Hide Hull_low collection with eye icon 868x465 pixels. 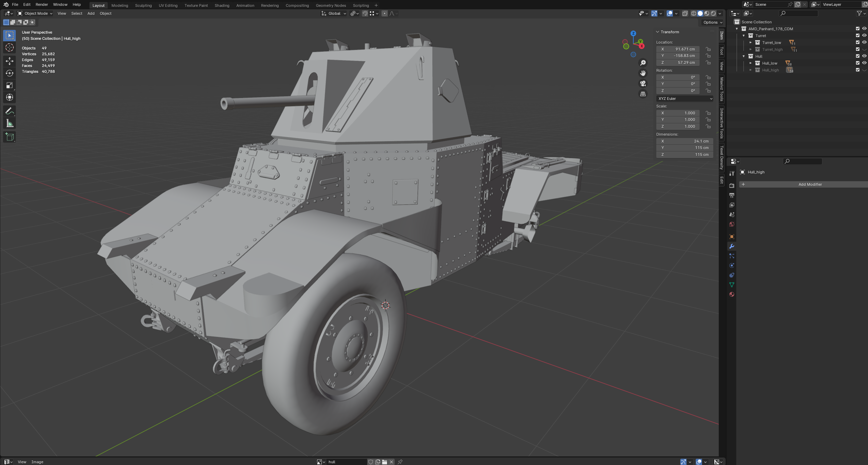pos(865,63)
